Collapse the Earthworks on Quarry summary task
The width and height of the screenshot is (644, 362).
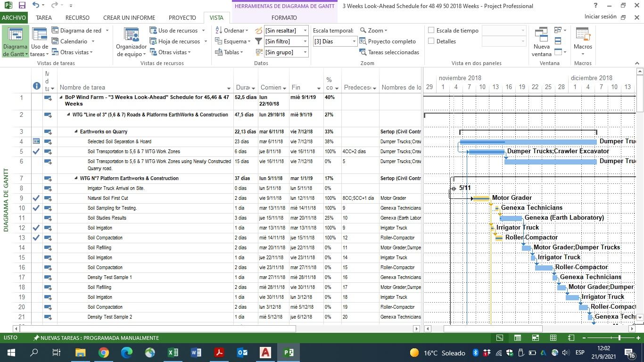[76, 132]
